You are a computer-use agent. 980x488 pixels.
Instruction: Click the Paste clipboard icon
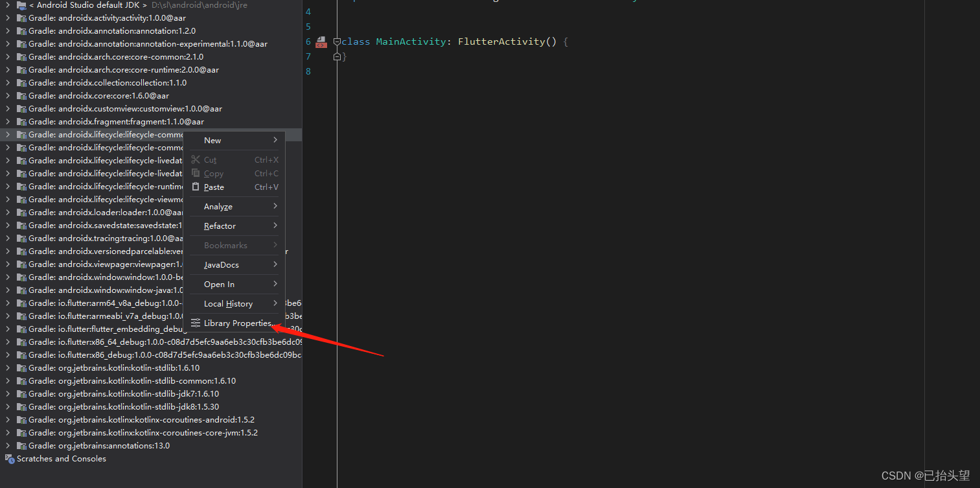[x=196, y=187]
